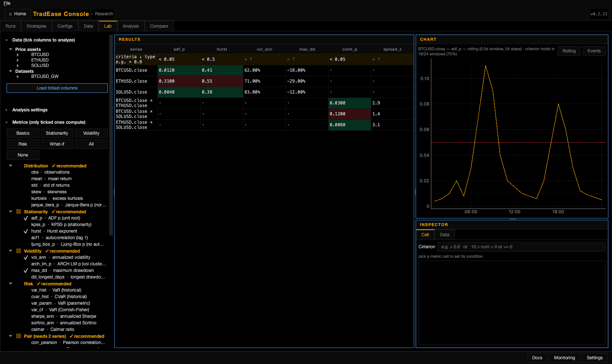
Task: Expand the ETHUSD asset node
Action: pyautogui.click(x=17, y=60)
